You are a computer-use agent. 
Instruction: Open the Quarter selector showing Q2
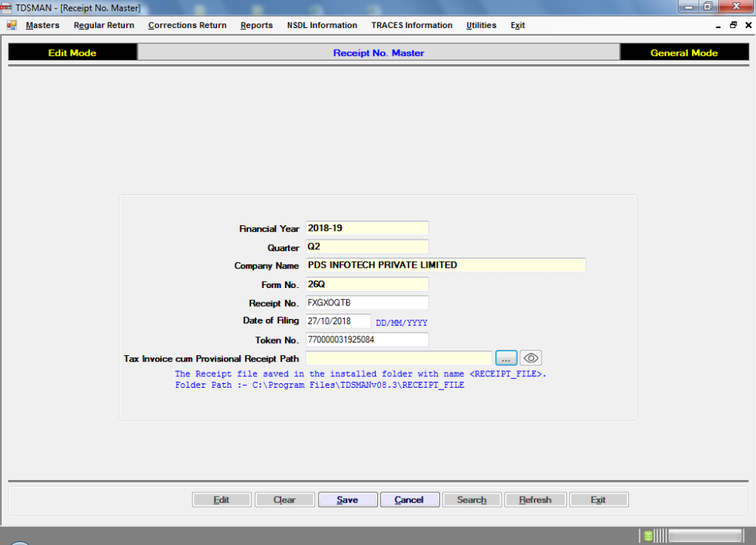pos(367,247)
